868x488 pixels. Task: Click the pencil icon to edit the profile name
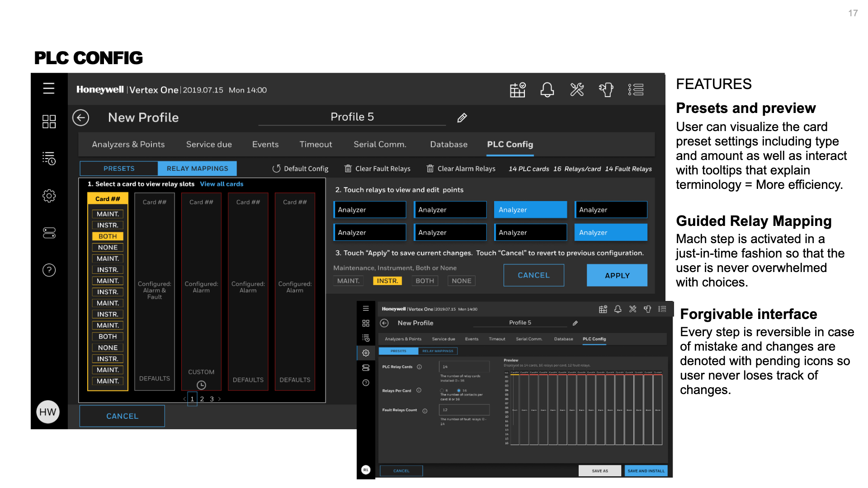(462, 118)
